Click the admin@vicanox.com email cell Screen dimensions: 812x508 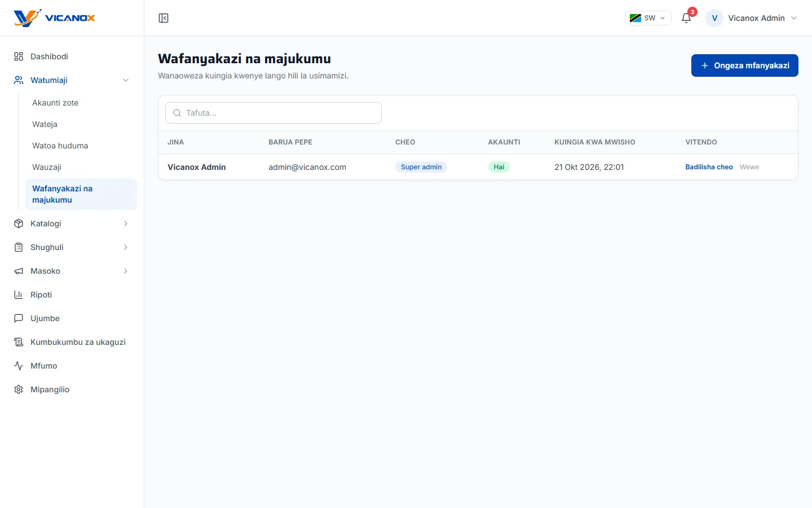click(x=307, y=167)
